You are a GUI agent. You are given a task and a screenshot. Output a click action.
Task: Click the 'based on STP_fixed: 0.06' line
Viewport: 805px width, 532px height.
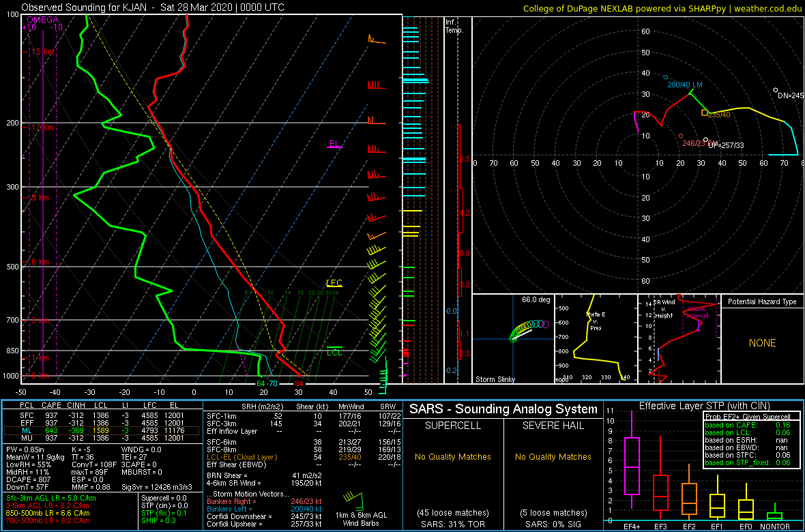click(x=748, y=462)
